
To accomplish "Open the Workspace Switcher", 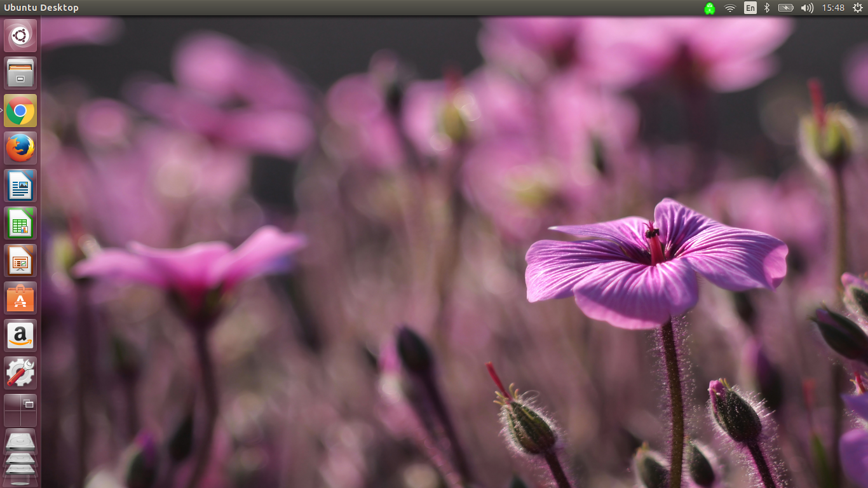I will pyautogui.click(x=20, y=410).
